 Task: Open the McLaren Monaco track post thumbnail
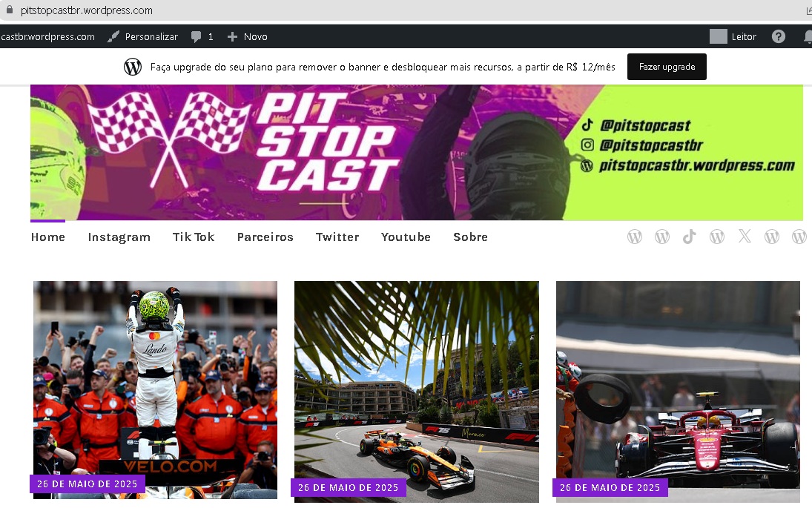point(416,392)
